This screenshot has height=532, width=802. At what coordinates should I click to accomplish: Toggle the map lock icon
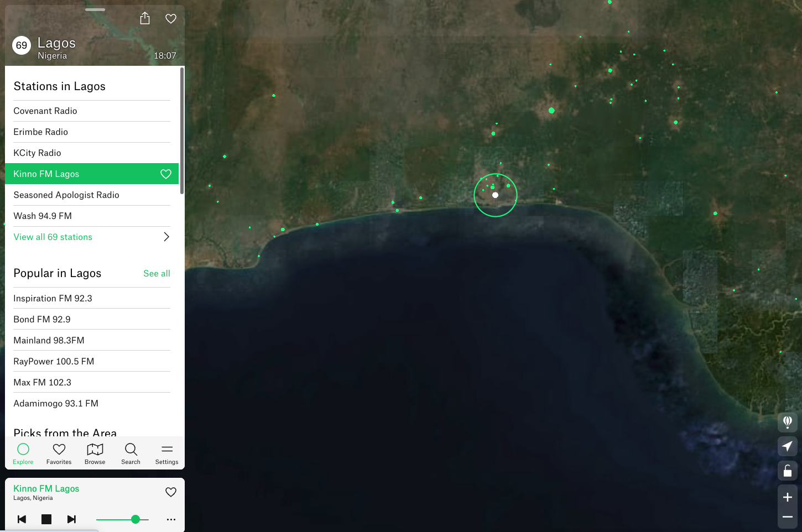coord(788,471)
